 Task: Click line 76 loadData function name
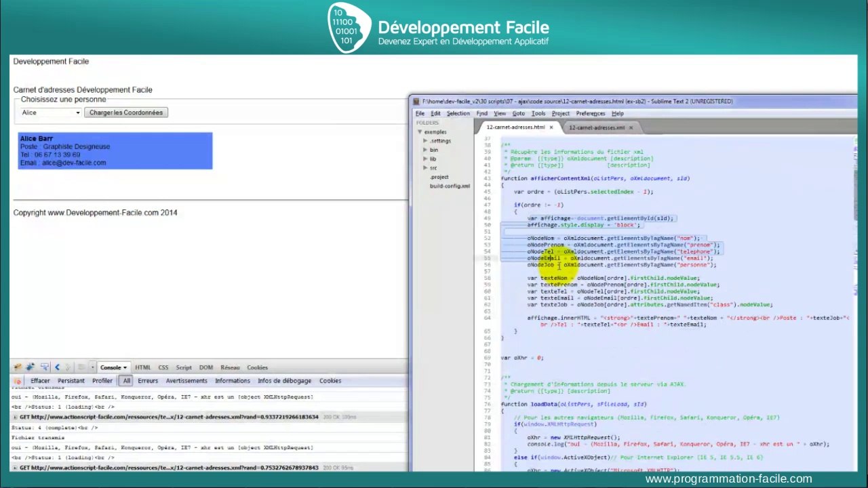[543, 404]
